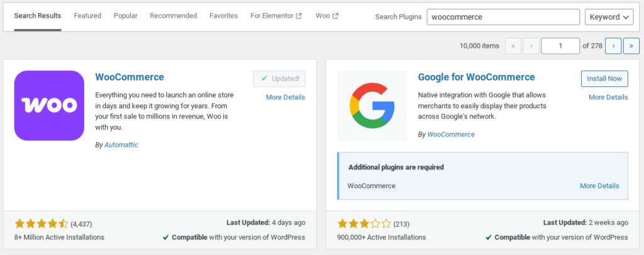The image size is (644, 255).
Task: Click the (213) ratings count
Action: (401, 224)
